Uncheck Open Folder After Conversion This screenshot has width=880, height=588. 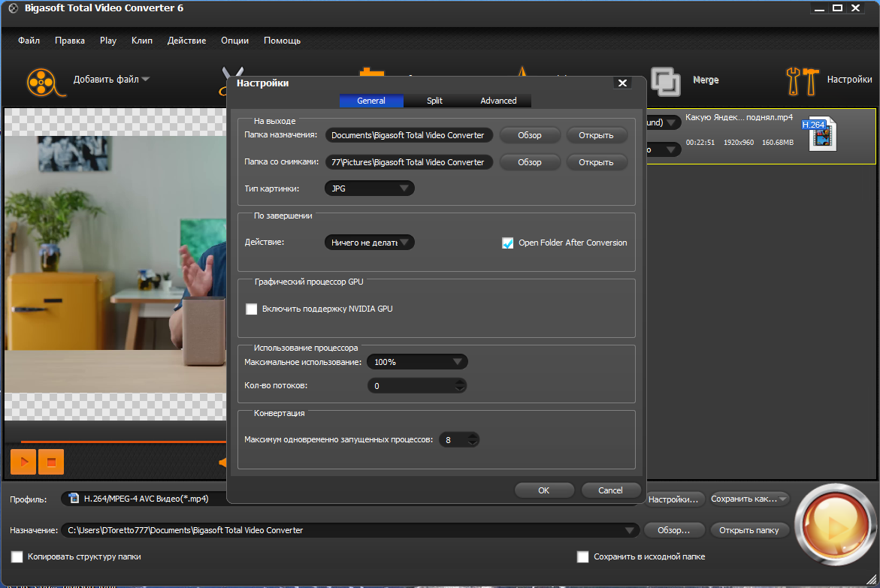click(x=507, y=243)
